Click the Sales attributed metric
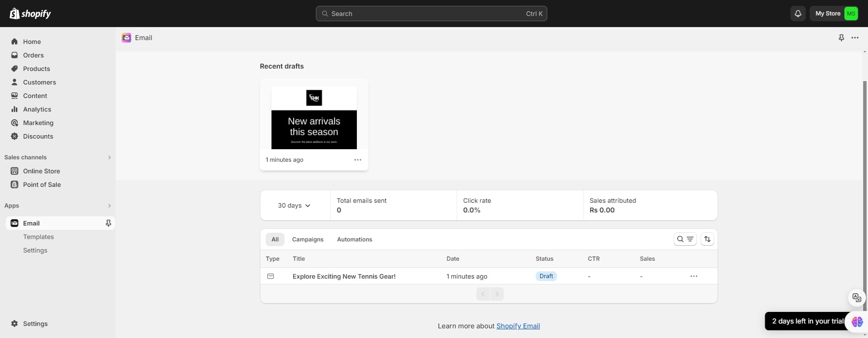Screen dimensions: 868x338 (x=650, y=205)
